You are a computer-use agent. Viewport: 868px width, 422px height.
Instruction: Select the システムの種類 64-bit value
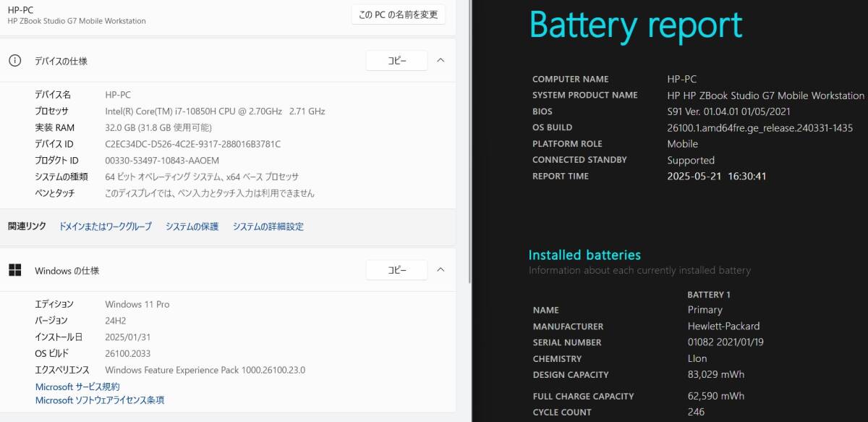(x=202, y=177)
